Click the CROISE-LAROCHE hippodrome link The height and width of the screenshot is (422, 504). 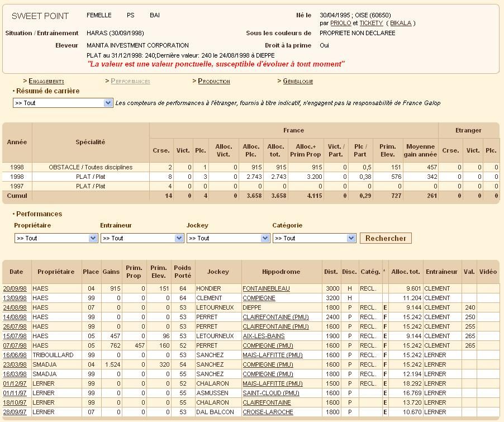tap(268, 412)
